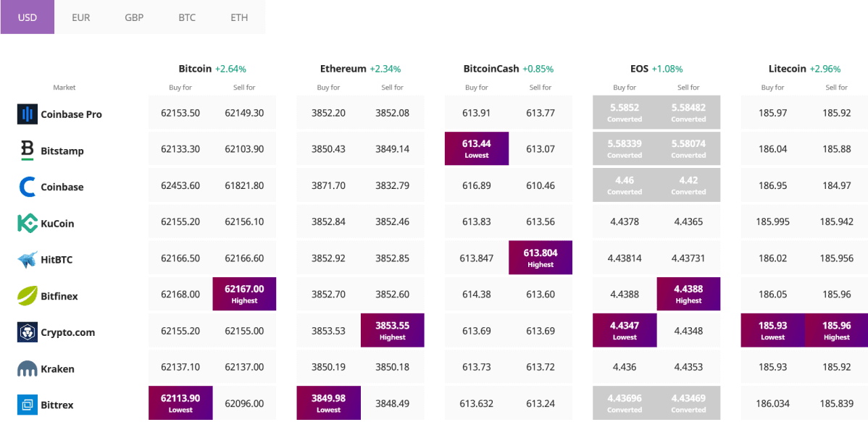This screenshot has height=422, width=868.
Task: Click the HitBTC logo icon
Action: [27, 259]
